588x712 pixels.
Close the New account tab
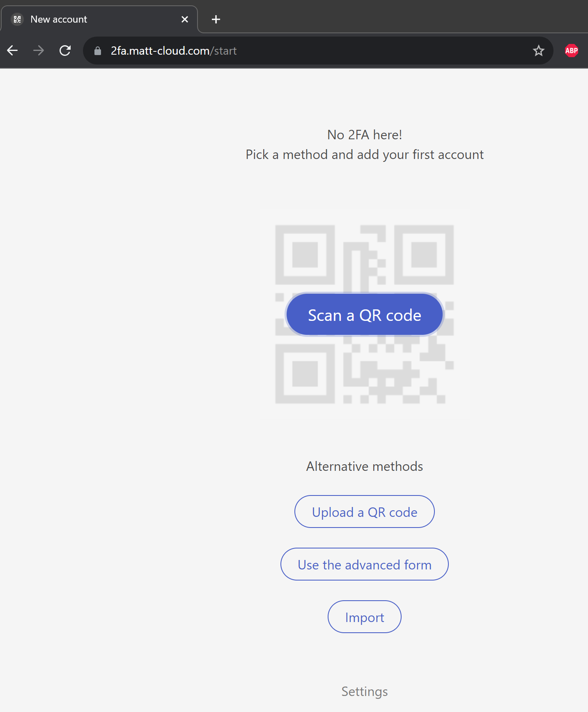[185, 19]
